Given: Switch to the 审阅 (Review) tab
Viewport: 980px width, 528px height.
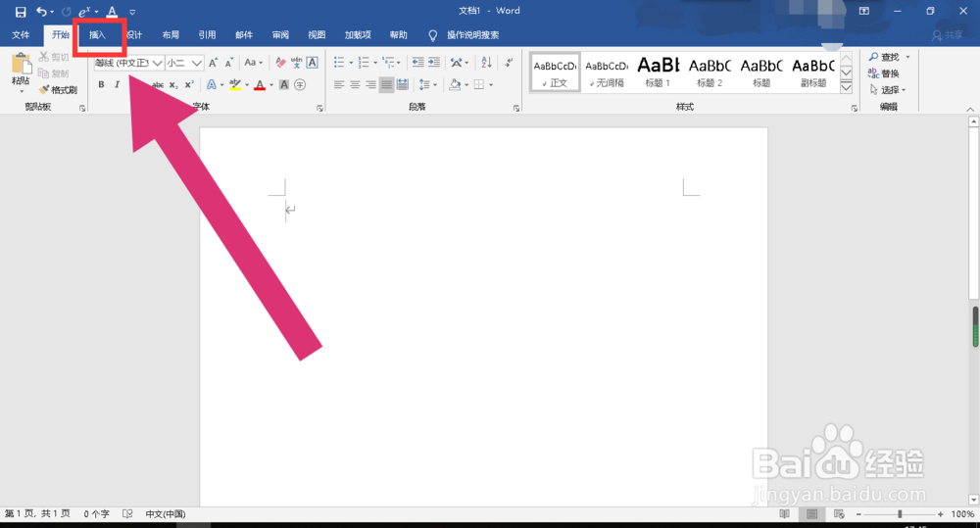Looking at the screenshot, I should point(280,35).
